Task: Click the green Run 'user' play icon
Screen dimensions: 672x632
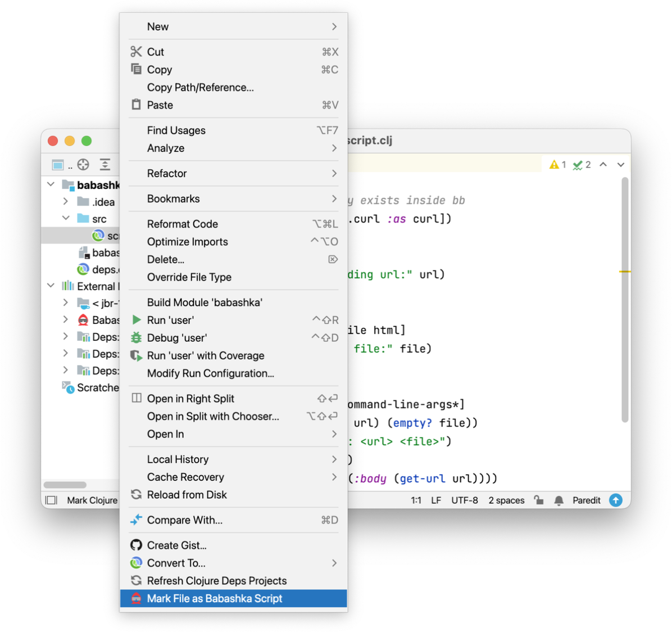Action: coord(137,320)
